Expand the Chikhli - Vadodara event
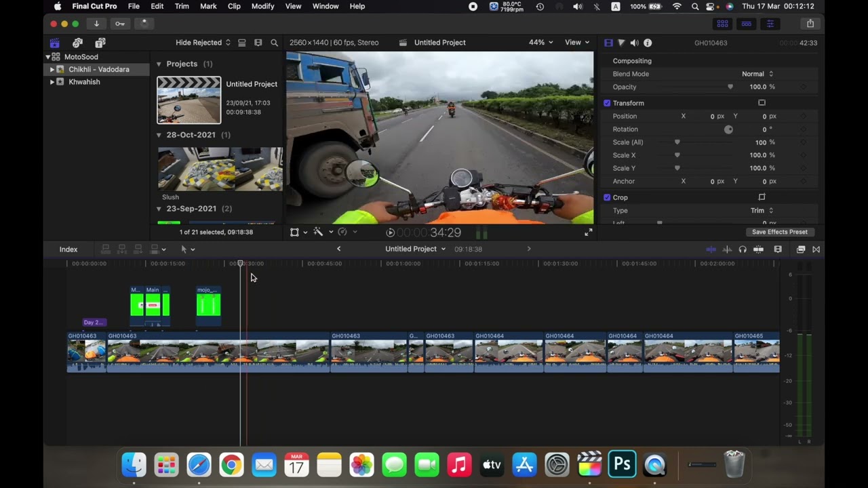 click(52, 70)
